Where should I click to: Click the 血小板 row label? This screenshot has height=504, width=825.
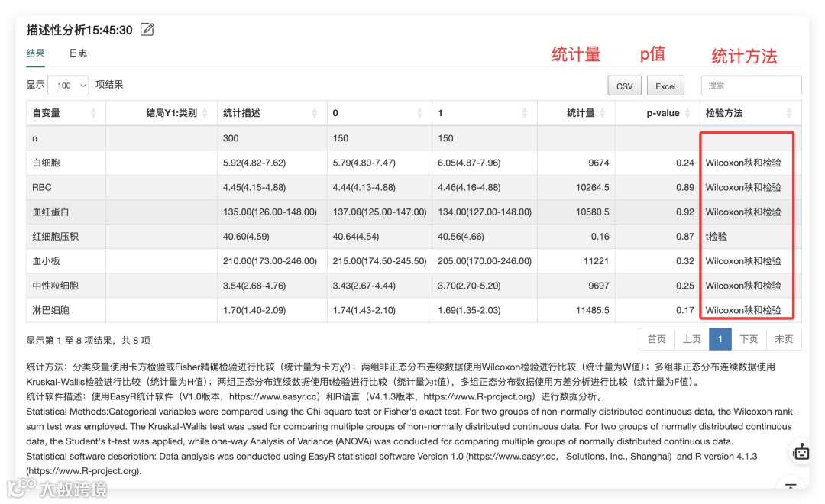coord(47,261)
